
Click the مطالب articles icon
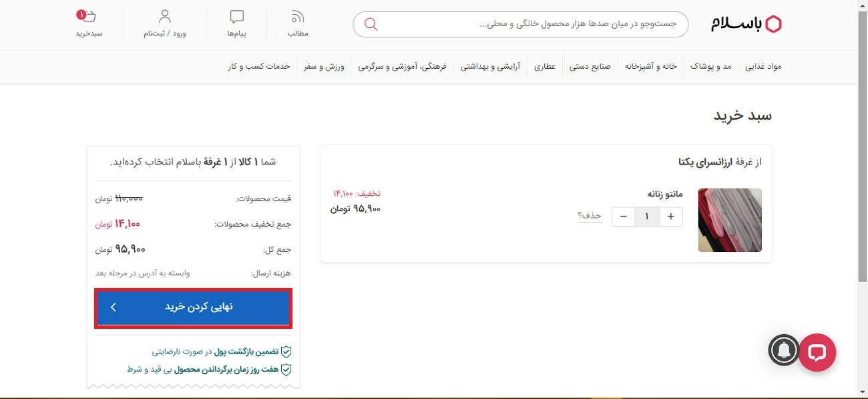297,17
